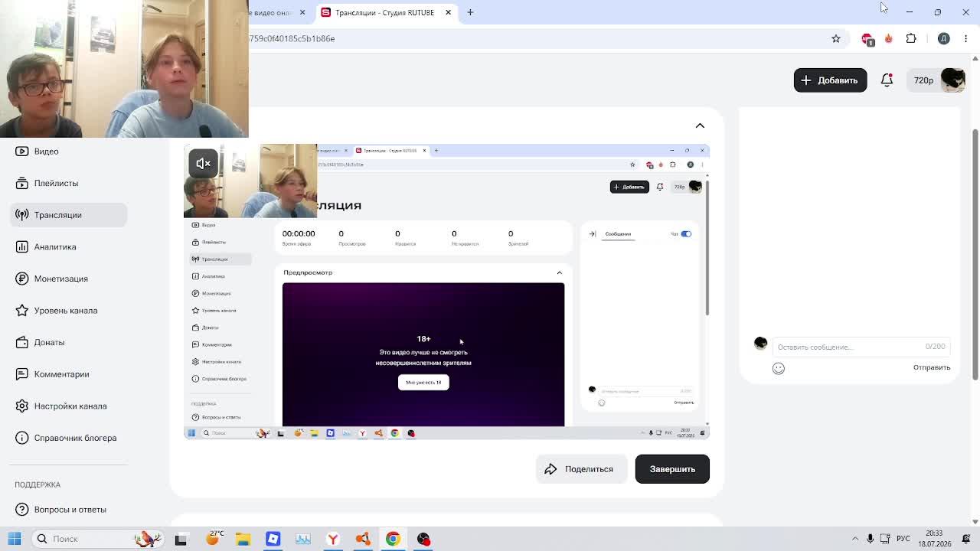Close the Трансляции - Студия RUTUBE tab
This screenshot has width=980, height=551.
pos(448,12)
